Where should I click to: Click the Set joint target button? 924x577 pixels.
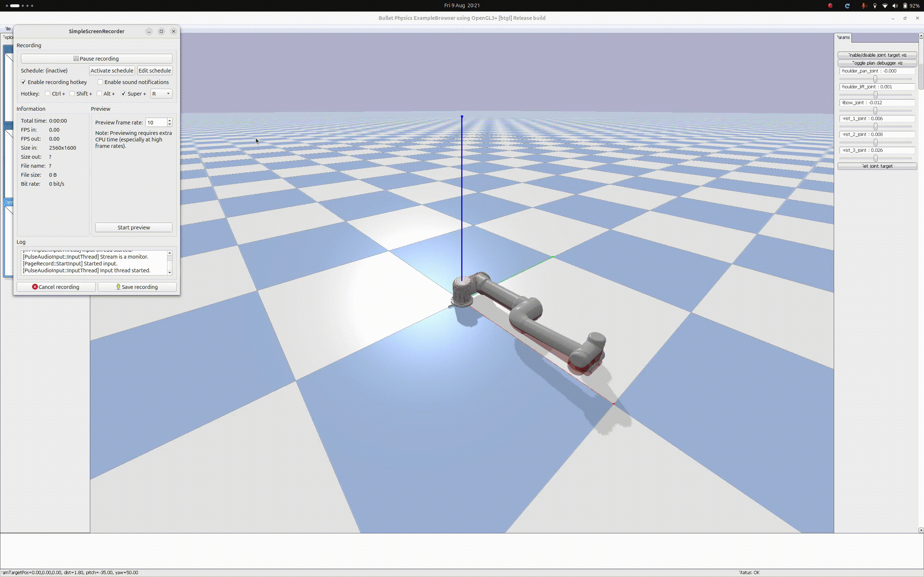(877, 166)
